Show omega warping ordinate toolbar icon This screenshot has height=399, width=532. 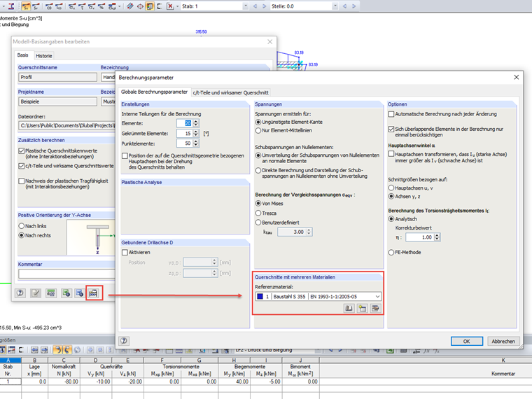(49, 6)
